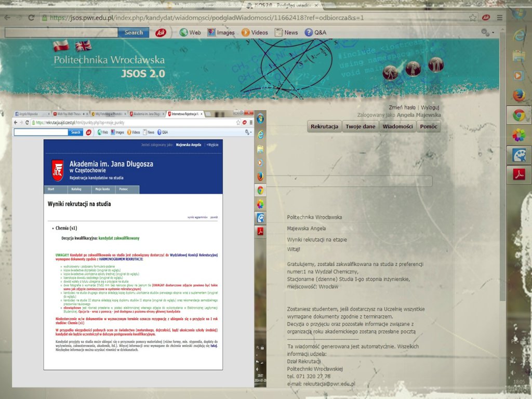532x399 pixels.
Task: Click the Chrome icon on the right taskbar
Action: [x=519, y=115]
